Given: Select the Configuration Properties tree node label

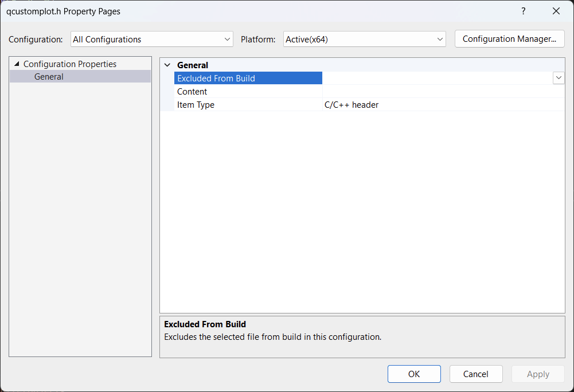Looking at the screenshot, I should [x=69, y=64].
